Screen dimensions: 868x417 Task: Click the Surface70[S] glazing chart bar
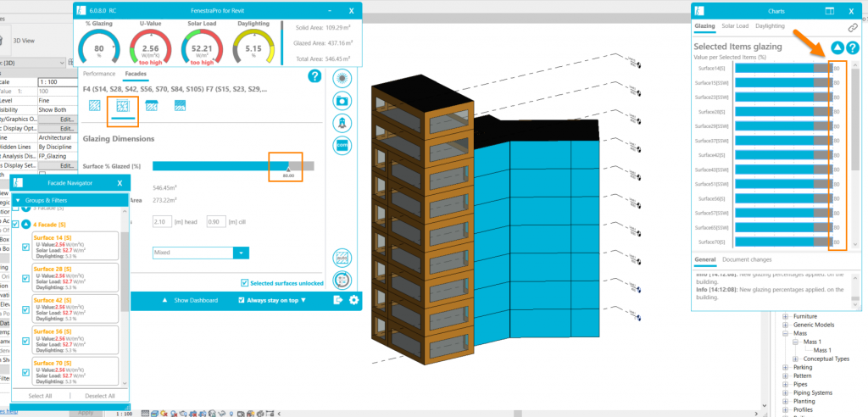784,242
